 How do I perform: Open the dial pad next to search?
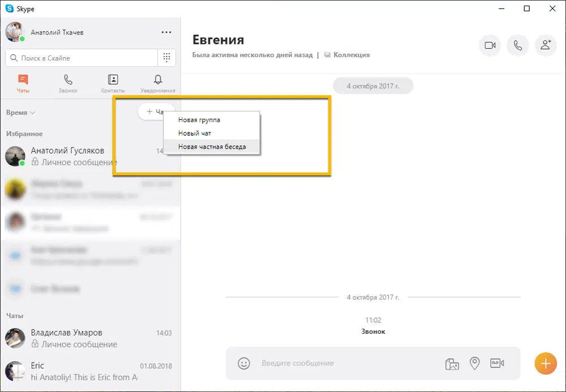pyautogui.click(x=166, y=58)
